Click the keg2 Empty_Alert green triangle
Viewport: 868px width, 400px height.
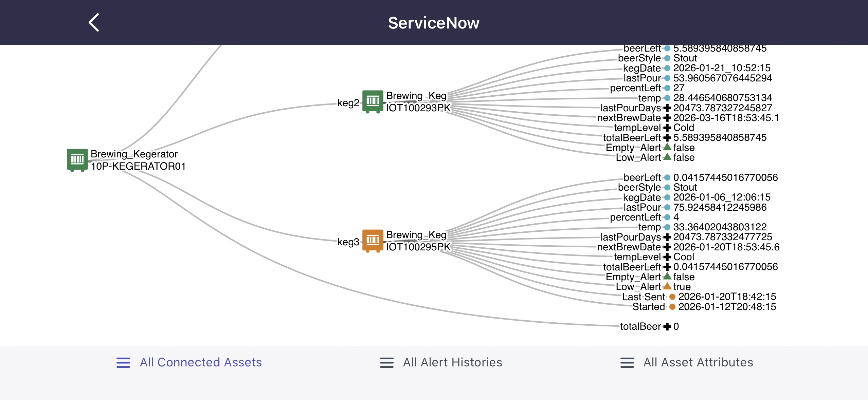click(667, 147)
